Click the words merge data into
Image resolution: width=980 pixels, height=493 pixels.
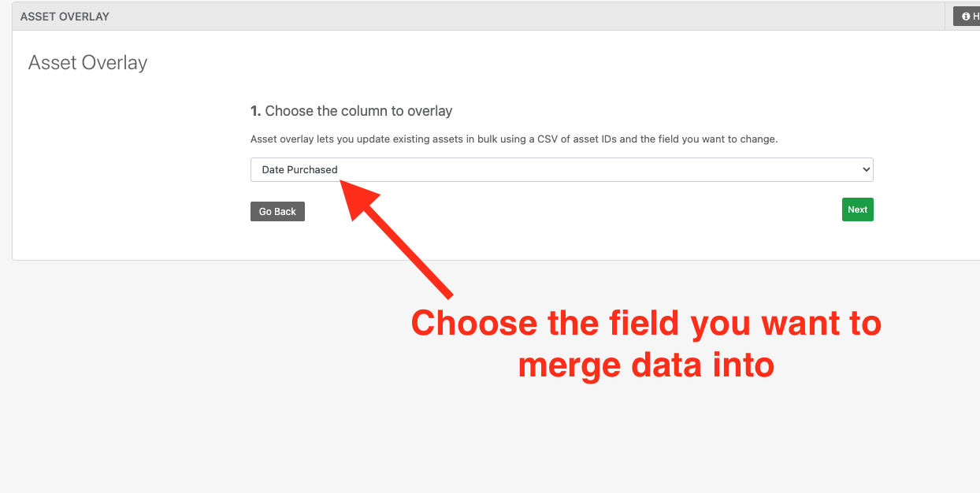645,365
